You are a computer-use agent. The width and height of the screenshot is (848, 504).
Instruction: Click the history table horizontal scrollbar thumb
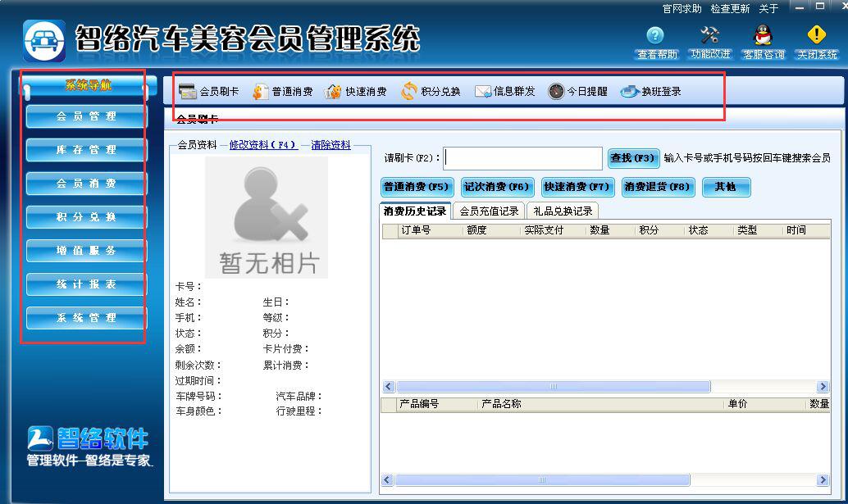tap(553, 386)
